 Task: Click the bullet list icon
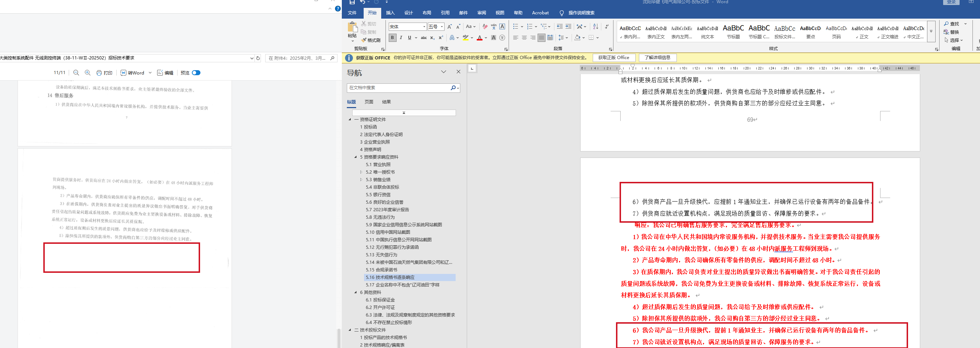(515, 26)
